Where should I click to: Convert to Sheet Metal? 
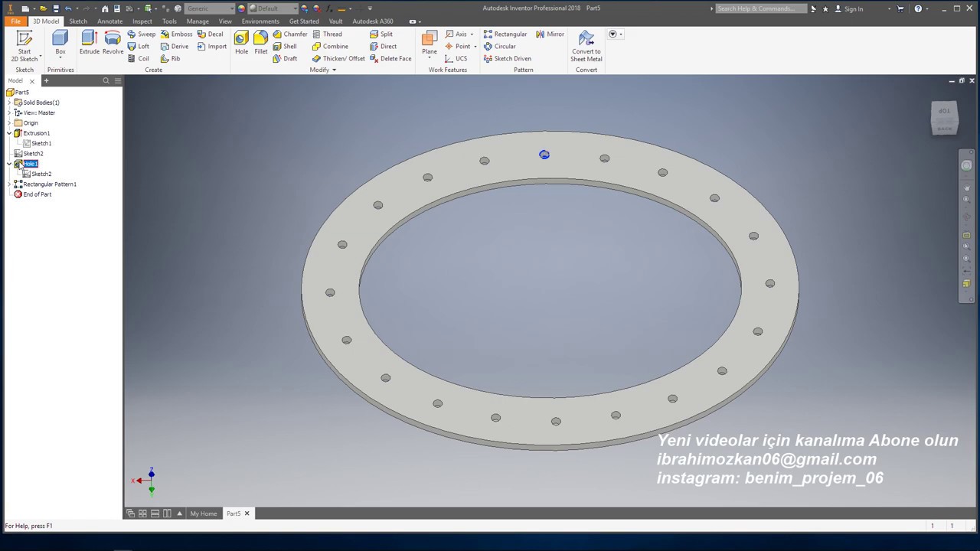click(586, 46)
